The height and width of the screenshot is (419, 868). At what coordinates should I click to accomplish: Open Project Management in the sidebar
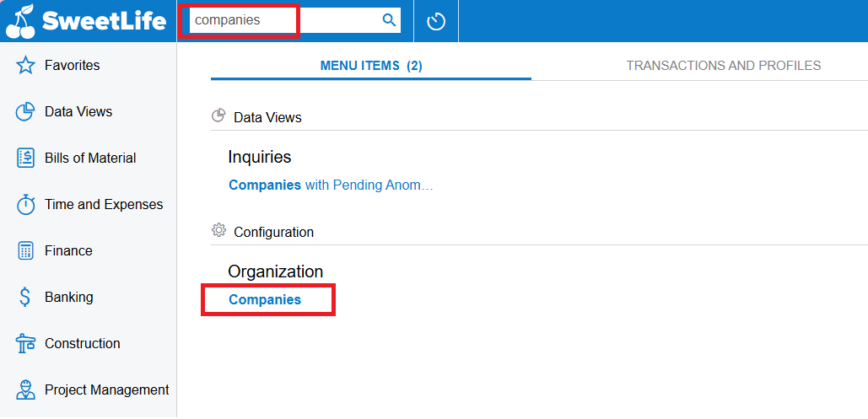click(107, 389)
